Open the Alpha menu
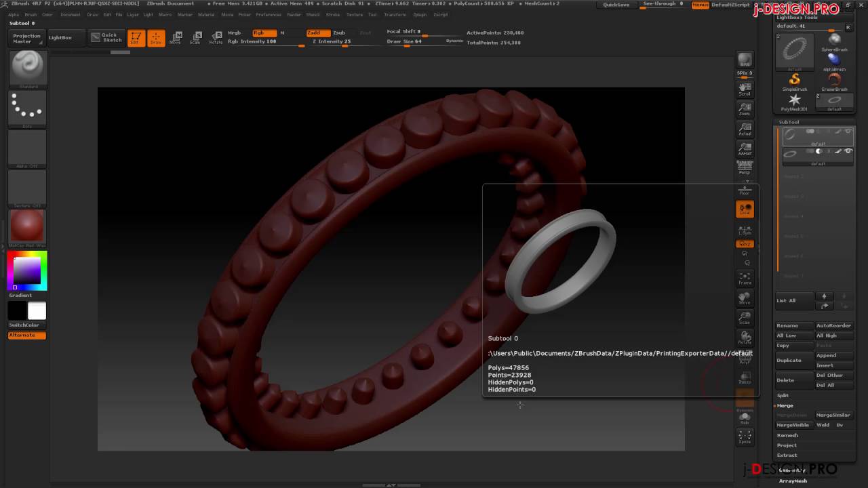This screenshot has width=868, height=488. click(x=14, y=14)
